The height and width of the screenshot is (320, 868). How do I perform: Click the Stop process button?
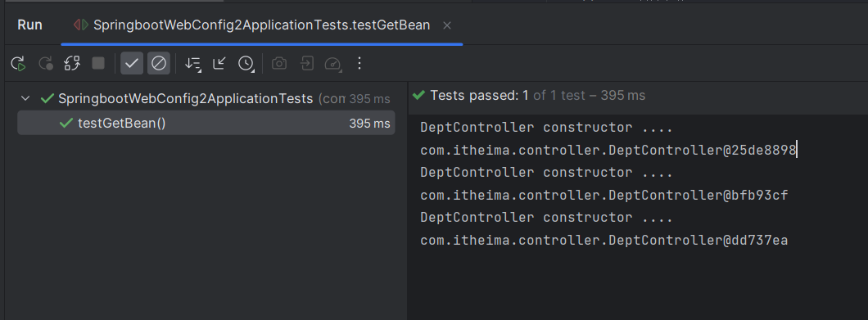click(98, 64)
